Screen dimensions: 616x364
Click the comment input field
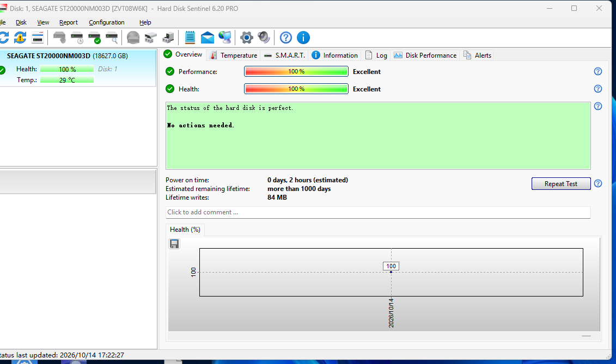pos(378,212)
